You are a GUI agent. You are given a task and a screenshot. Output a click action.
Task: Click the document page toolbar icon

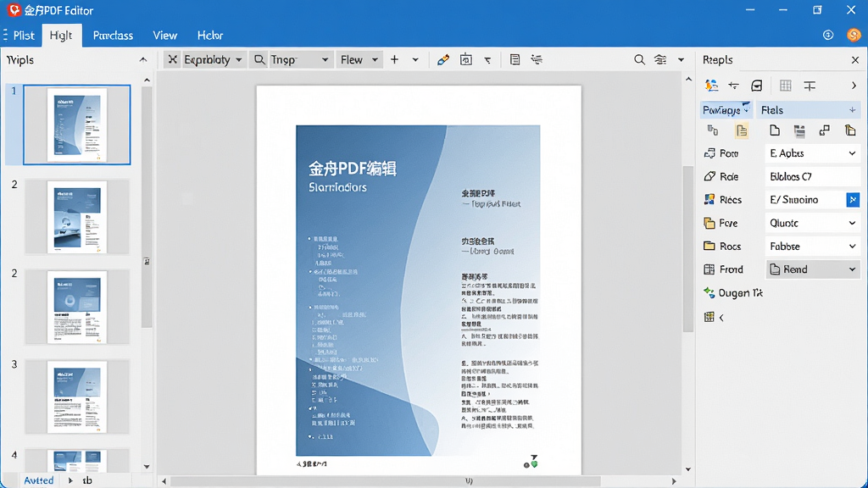515,59
